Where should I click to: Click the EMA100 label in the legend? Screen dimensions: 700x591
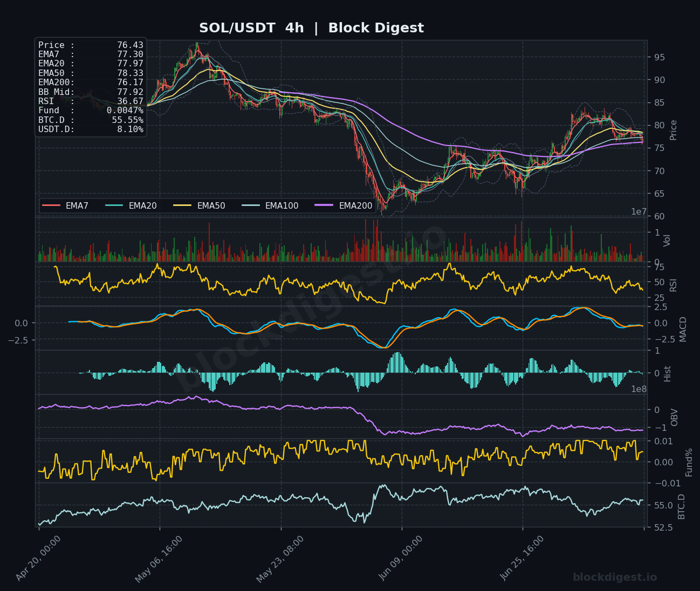[x=282, y=205]
